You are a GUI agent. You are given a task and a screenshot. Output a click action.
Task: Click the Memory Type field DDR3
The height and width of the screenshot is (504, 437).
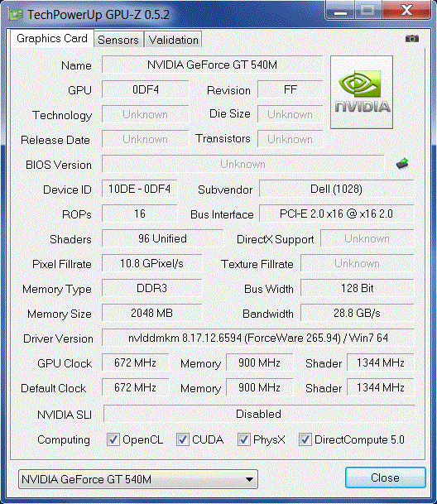tap(151, 288)
